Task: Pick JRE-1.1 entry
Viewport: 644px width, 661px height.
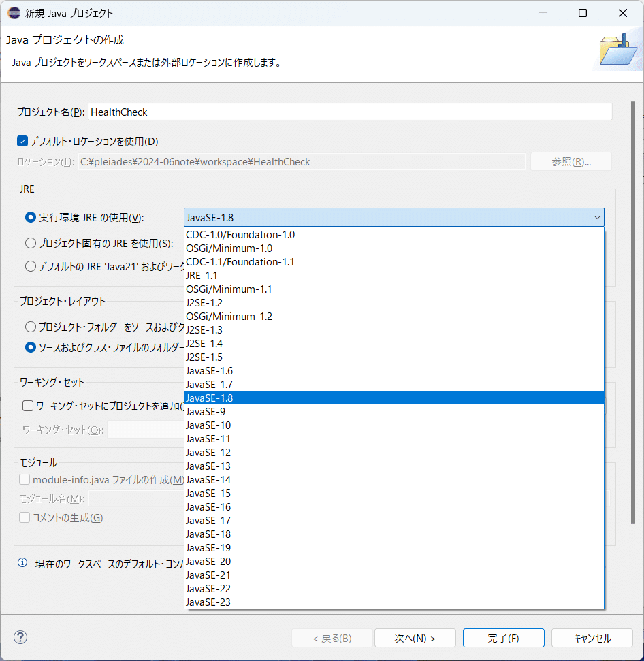Action: pos(393,276)
